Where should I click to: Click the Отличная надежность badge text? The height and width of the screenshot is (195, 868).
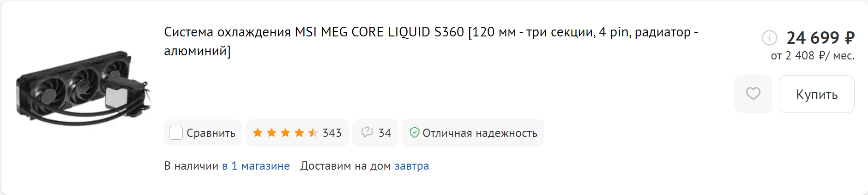pos(480,133)
